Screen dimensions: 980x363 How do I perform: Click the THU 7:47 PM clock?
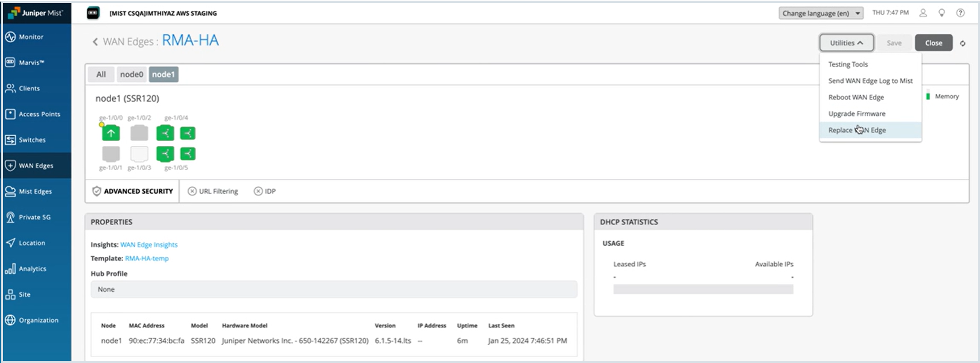coord(890,13)
